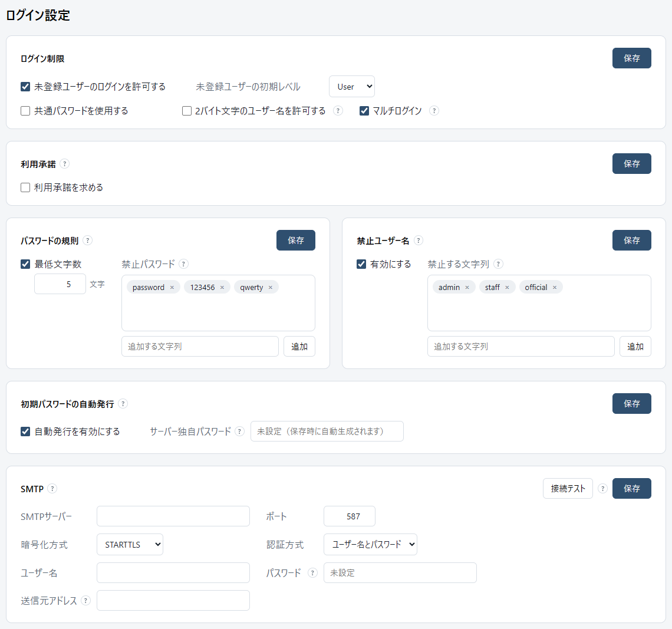Enable 共通パスワードを使用する checkbox
This screenshot has height=629, width=672.
click(x=25, y=111)
